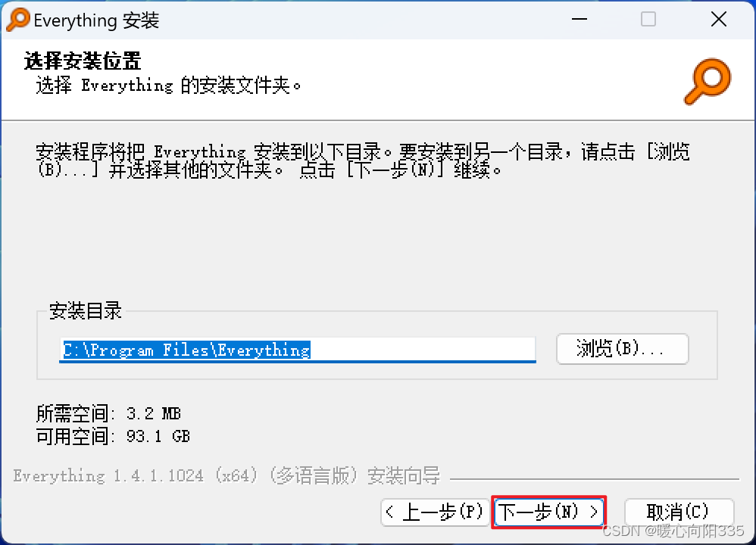The image size is (756, 545).
Task: Open folder browser with 浏览(B)... button
Action: 622,348
